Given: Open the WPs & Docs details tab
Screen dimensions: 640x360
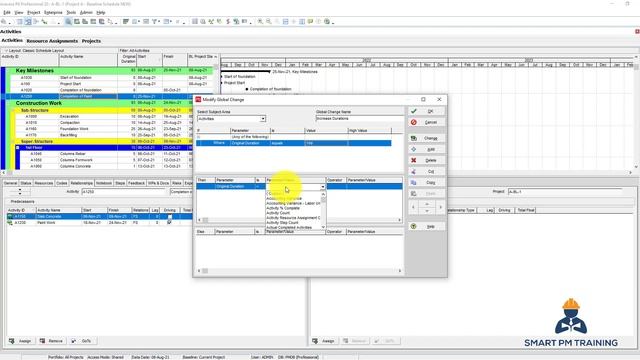Looking at the screenshot, I should coord(158,183).
